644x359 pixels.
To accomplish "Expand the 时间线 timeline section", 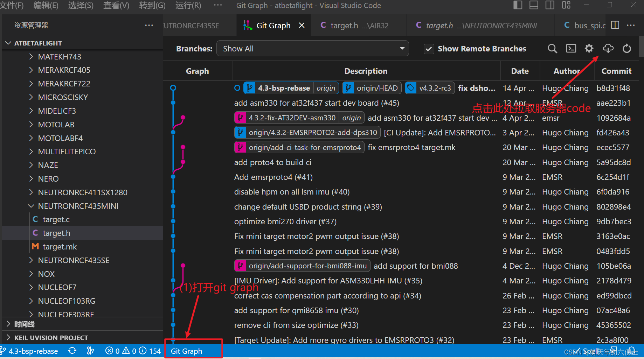I will pos(83,324).
